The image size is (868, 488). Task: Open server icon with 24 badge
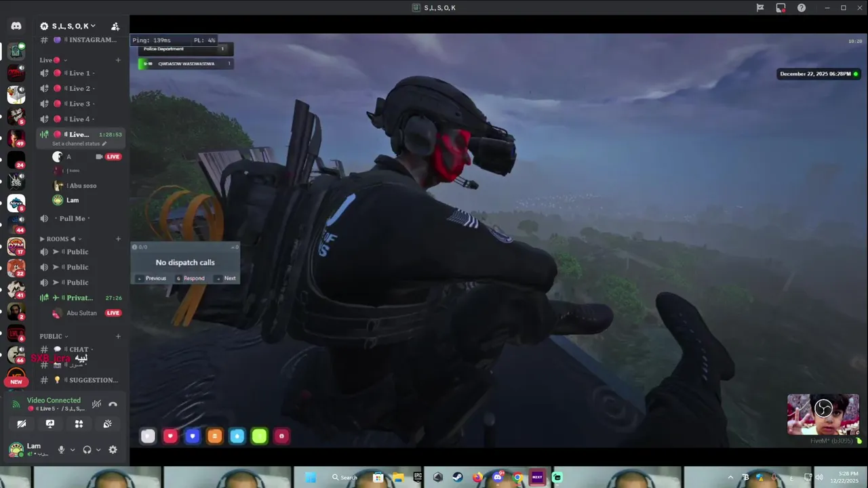tap(16, 159)
